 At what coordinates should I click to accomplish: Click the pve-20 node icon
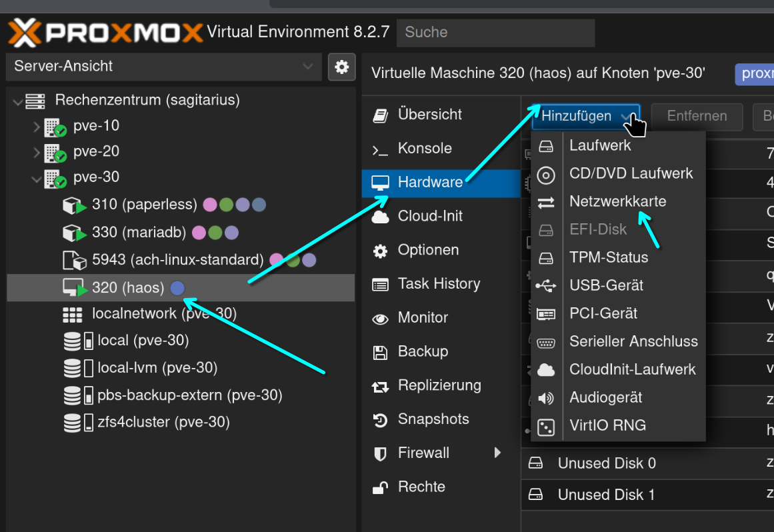(55, 153)
